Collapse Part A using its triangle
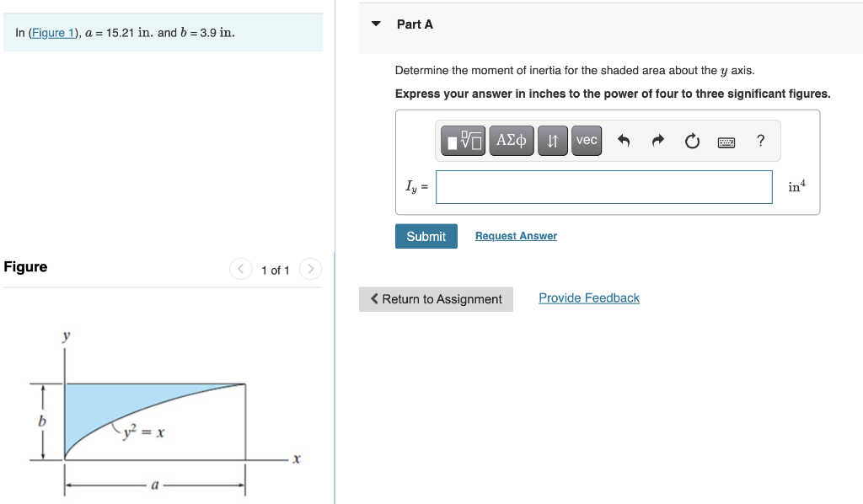This screenshot has width=863, height=504. pyautogui.click(x=375, y=24)
